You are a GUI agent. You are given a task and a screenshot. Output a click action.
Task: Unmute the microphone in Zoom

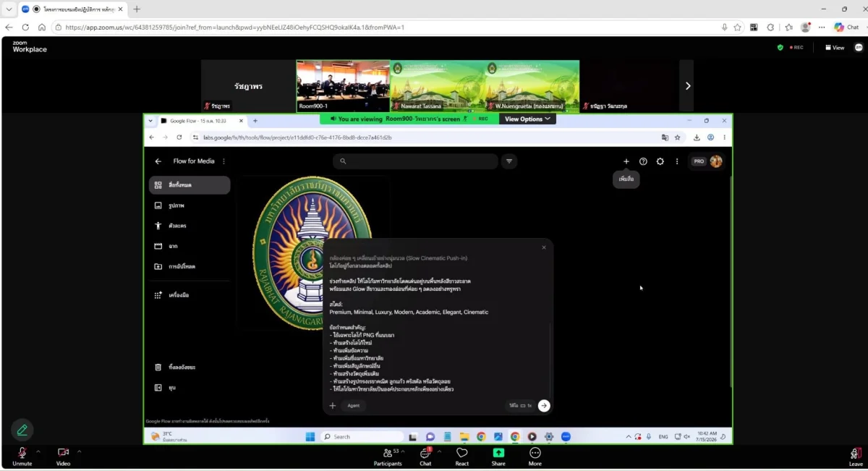coord(22,456)
